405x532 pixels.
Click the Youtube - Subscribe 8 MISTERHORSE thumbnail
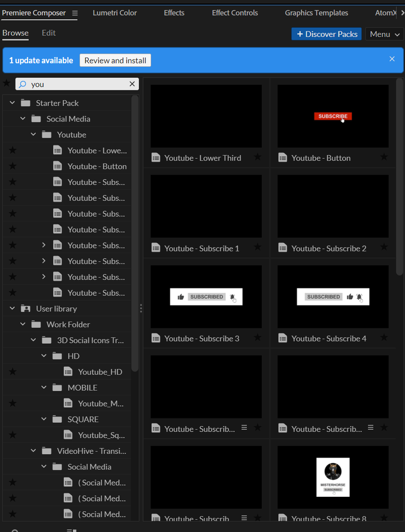point(333,477)
